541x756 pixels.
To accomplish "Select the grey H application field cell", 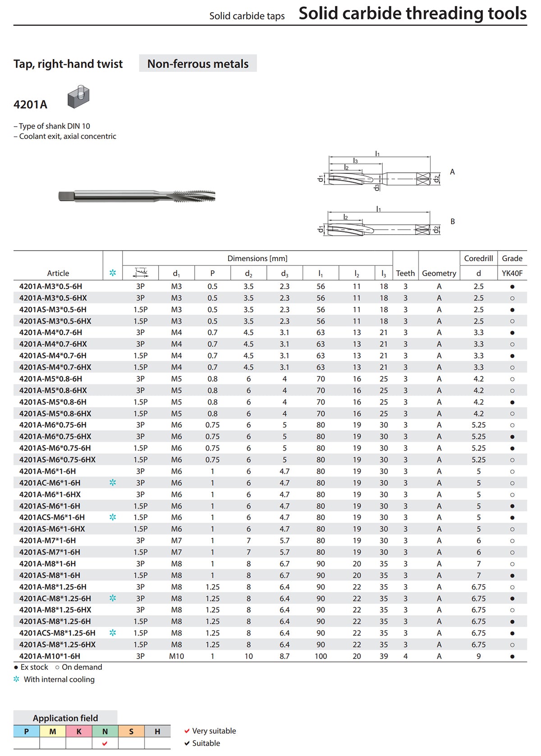I will (x=157, y=731).
